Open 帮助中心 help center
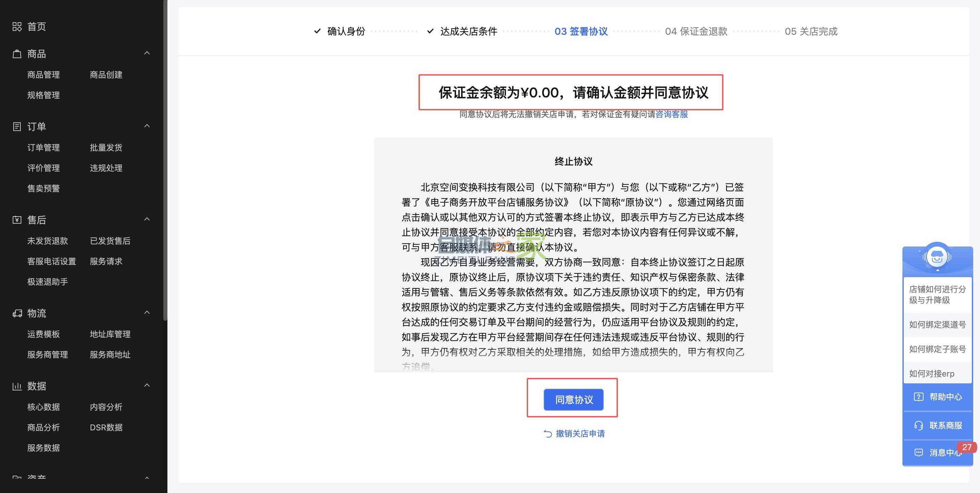Viewport: 980px width, 493px height. tap(938, 397)
